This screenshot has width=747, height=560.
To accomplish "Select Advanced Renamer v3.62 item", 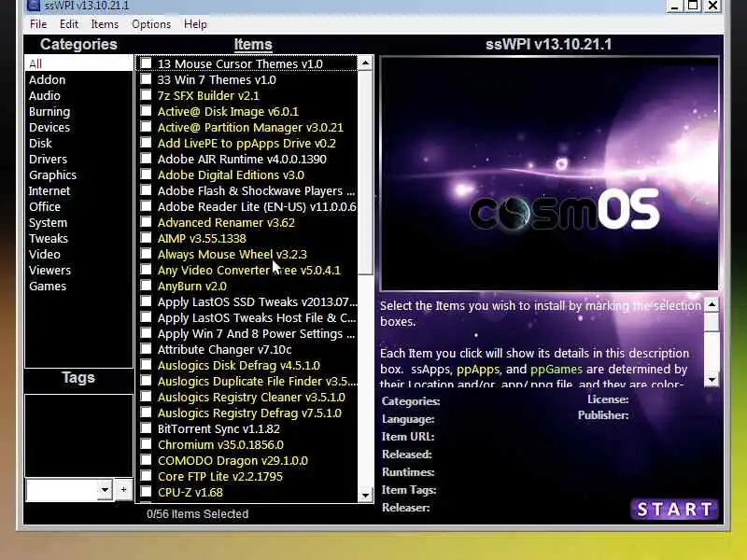I will pyautogui.click(x=226, y=223).
